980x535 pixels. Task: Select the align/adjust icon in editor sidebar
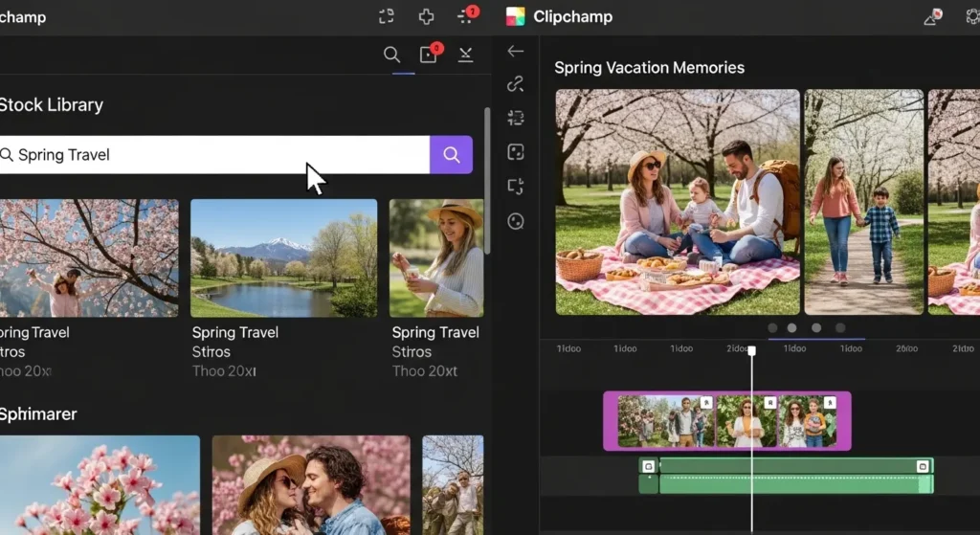(516, 118)
